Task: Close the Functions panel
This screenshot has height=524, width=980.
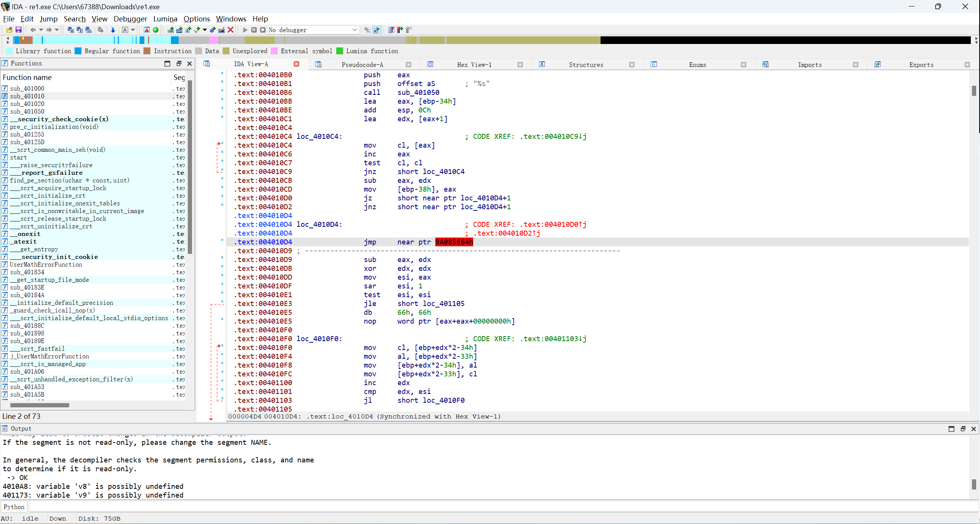Action: 189,63
